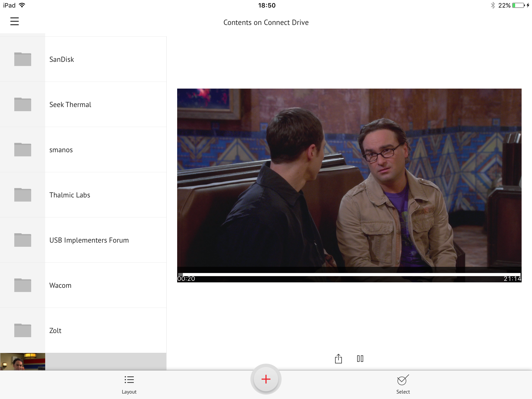Tap the Select button

tap(403, 384)
